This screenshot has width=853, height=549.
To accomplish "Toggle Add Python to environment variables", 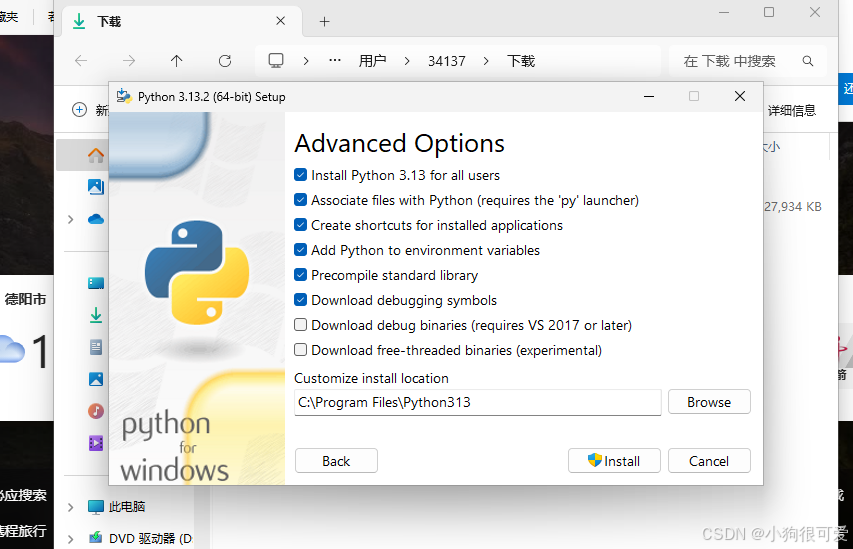I will click(300, 250).
